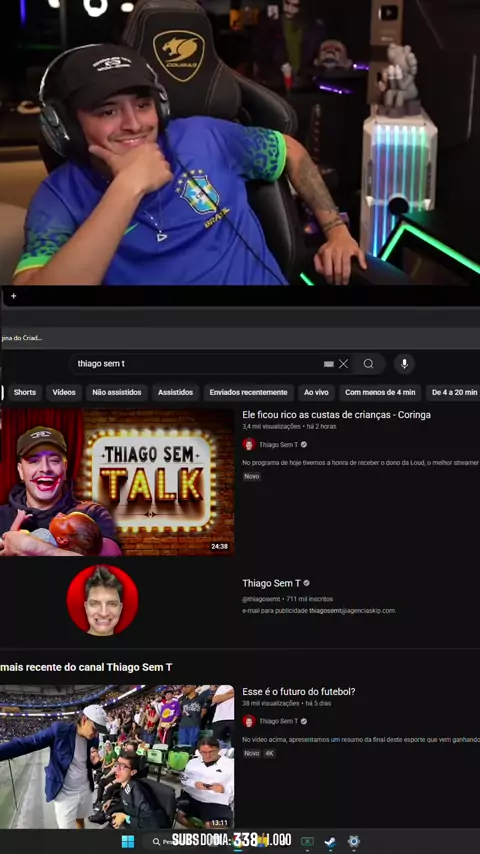This screenshot has height=854, width=480.
Task: Enable the Ao vivo filter chip
Action: [x=316, y=392]
